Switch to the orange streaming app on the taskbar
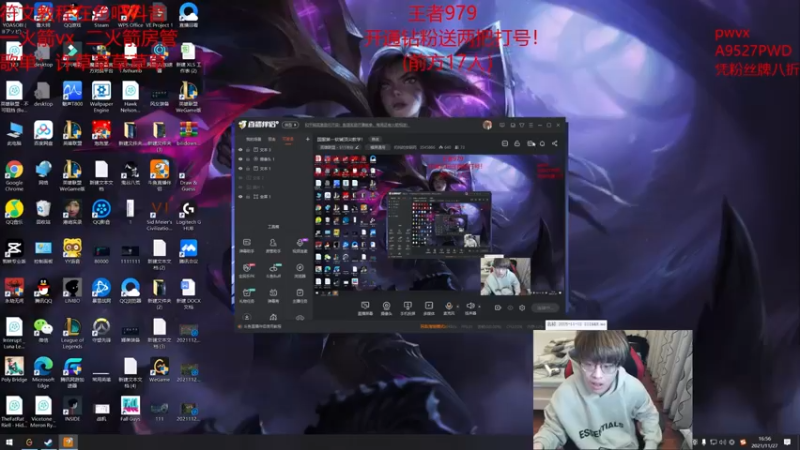The width and height of the screenshot is (800, 450). pos(68,442)
